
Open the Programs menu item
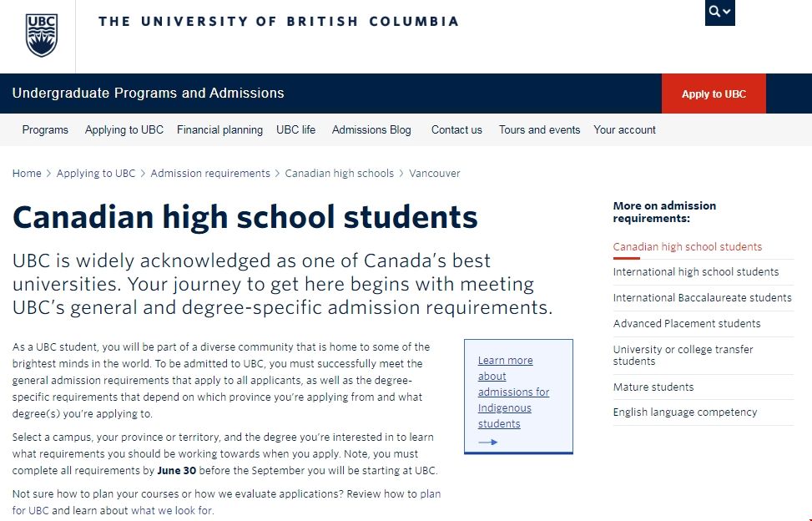pyautogui.click(x=45, y=129)
